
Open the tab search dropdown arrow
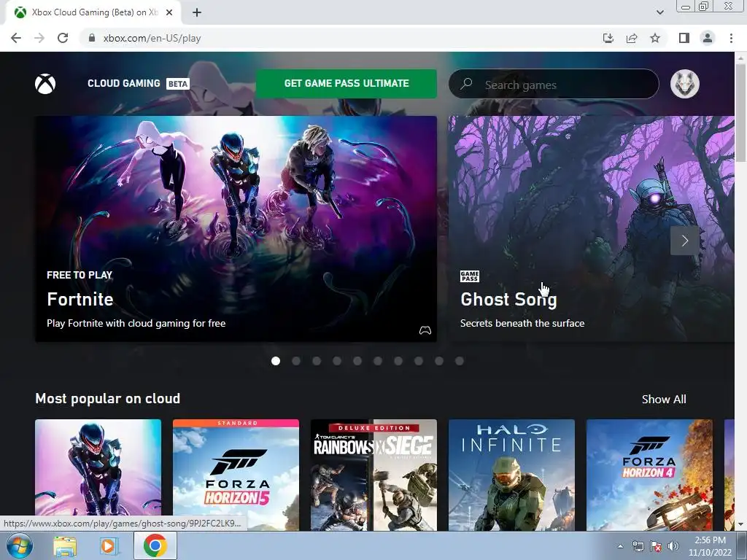pyautogui.click(x=659, y=12)
